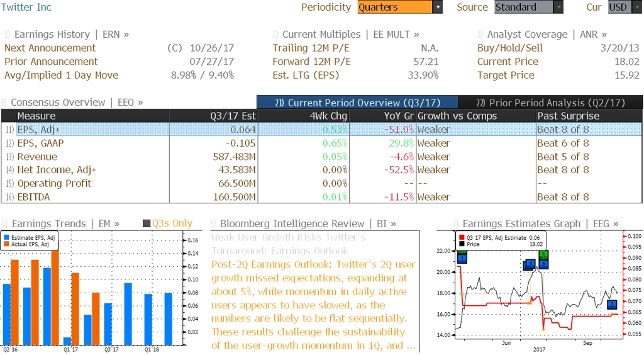Image resolution: width=644 pixels, height=355 pixels.
Task: Click the Standard source field
Action: pyautogui.click(x=524, y=7)
